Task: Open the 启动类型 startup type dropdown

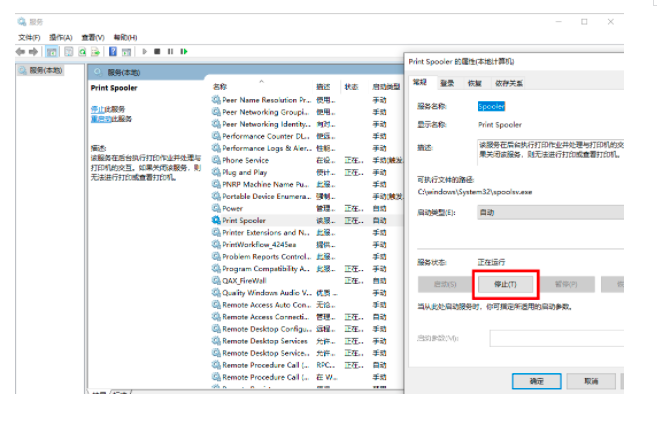Action: [550, 212]
